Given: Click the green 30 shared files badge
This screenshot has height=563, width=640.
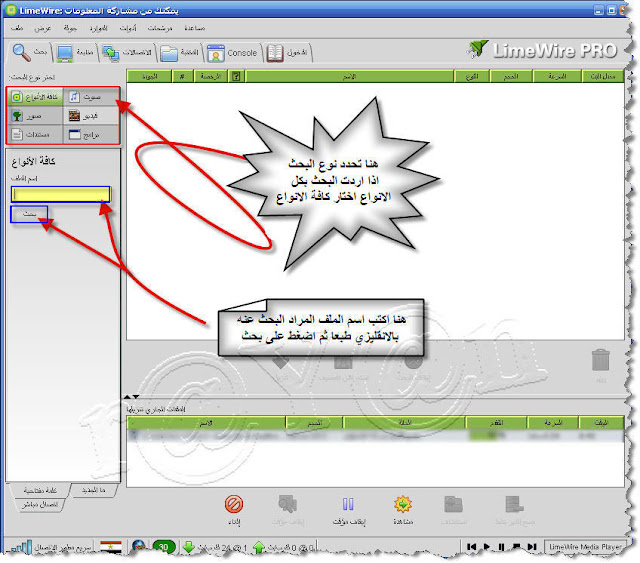Looking at the screenshot, I should (x=164, y=547).
